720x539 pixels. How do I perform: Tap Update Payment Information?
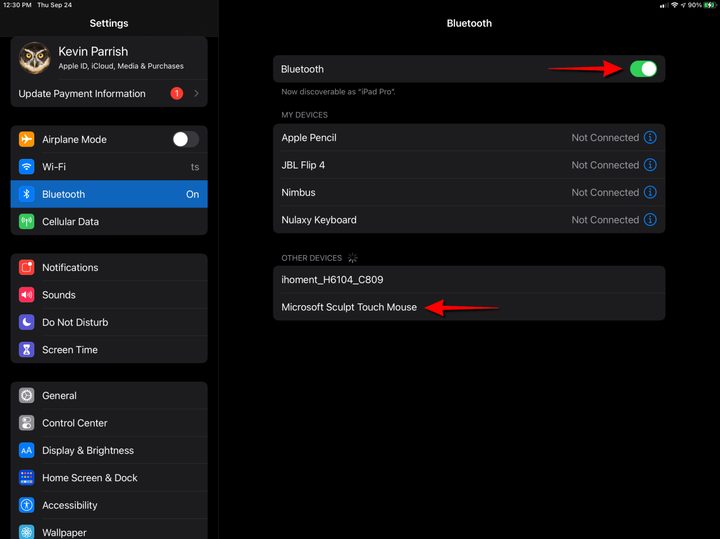(109, 94)
